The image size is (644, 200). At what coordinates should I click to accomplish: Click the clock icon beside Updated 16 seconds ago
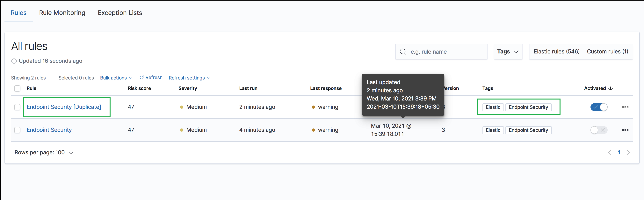pyautogui.click(x=14, y=61)
